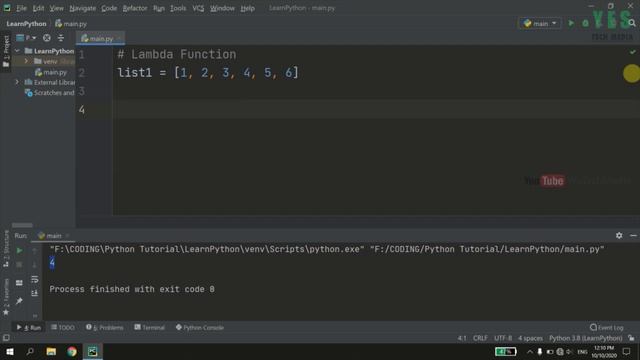Toggle soft-wrap in the Run console
640x360 pixels.
click(35, 279)
